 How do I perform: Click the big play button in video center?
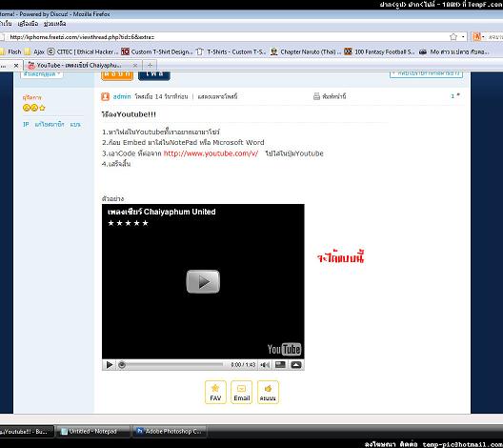click(203, 281)
